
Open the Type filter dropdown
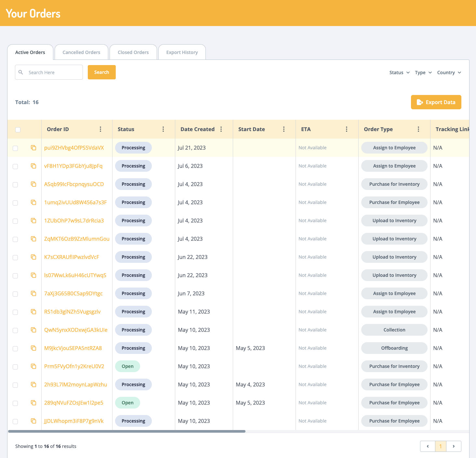pyautogui.click(x=423, y=73)
